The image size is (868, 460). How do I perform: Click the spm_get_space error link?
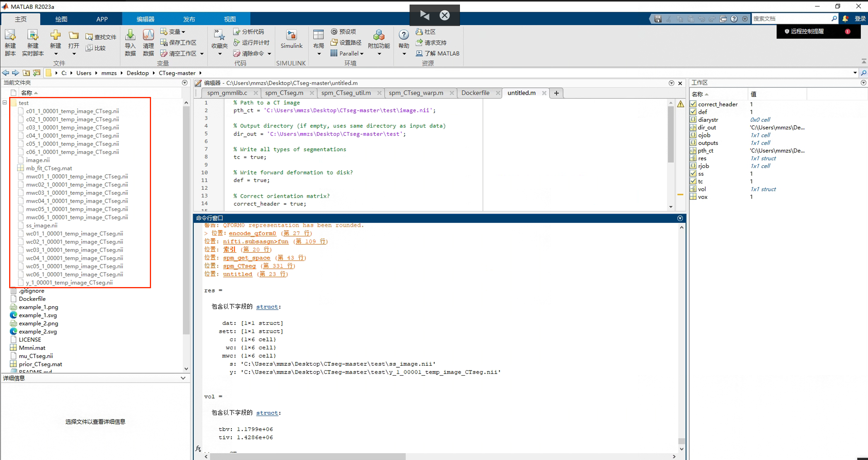point(246,258)
